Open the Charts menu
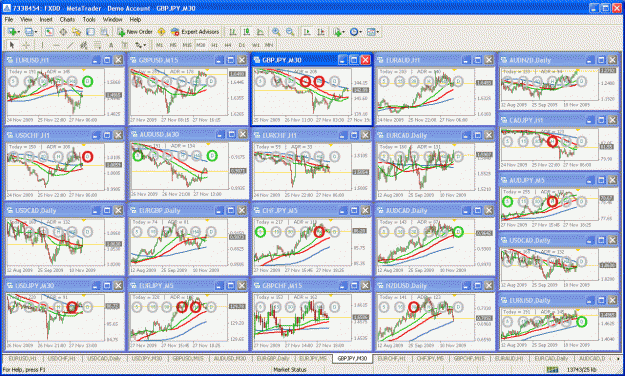This screenshot has height=376, width=625. tap(67, 19)
